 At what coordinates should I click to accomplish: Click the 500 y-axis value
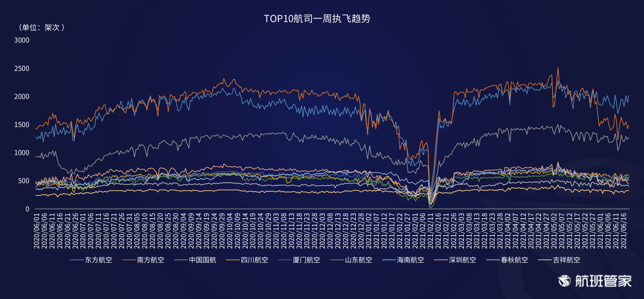(x=24, y=181)
